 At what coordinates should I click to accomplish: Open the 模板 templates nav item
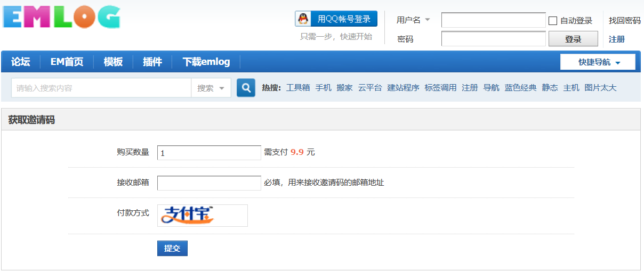tap(113, 62)
